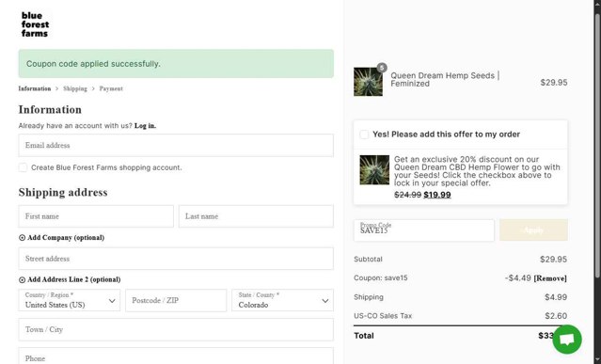Go to the Payment breadcrumb step
Viewport: 601px width, 364px height.
(111, 88)
